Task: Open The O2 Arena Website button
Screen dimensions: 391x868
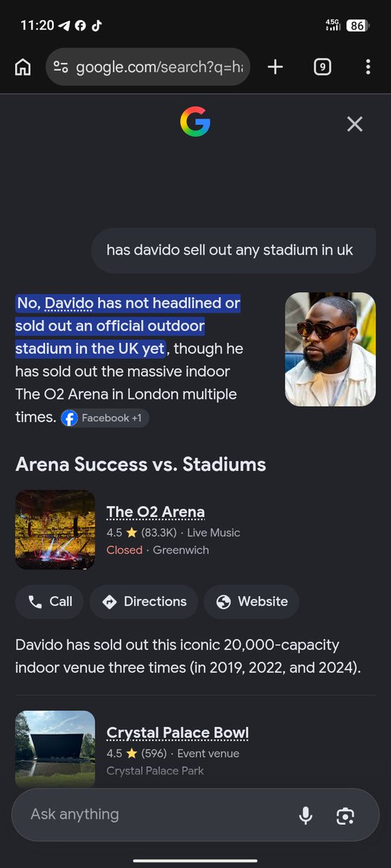Action: (x=251, y=602)
